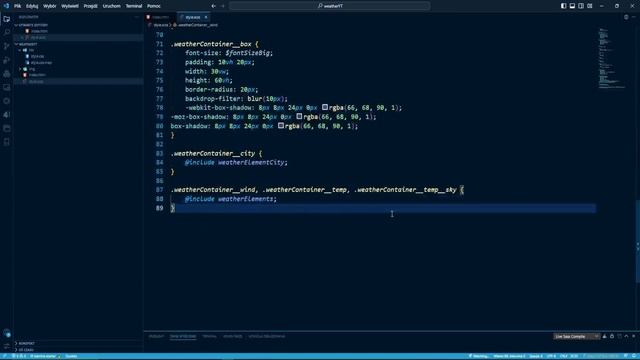640x360 pixels.
Task: Open the Plik menu
Action: (18, 6)
